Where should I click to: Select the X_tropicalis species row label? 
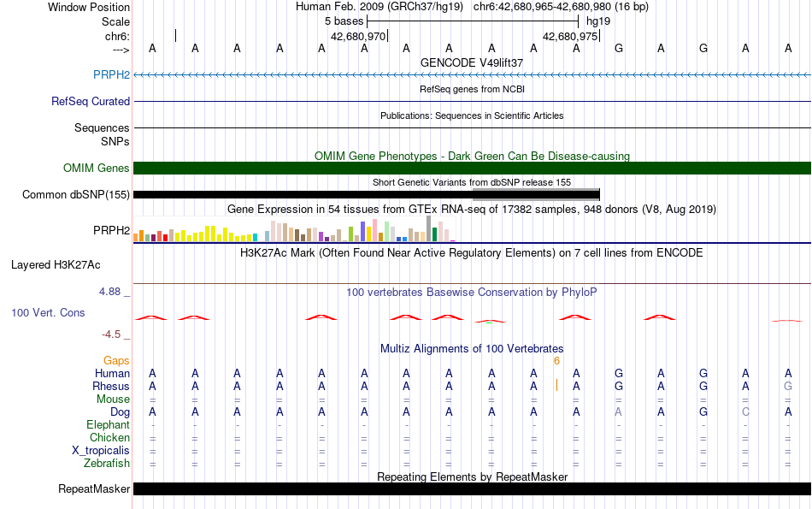pyautogui.click(x=101, y=451)
